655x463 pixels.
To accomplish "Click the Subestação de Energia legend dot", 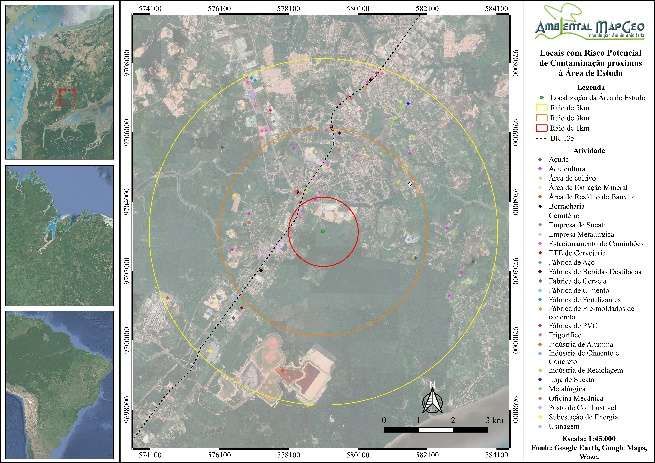I will pos(541,415).
